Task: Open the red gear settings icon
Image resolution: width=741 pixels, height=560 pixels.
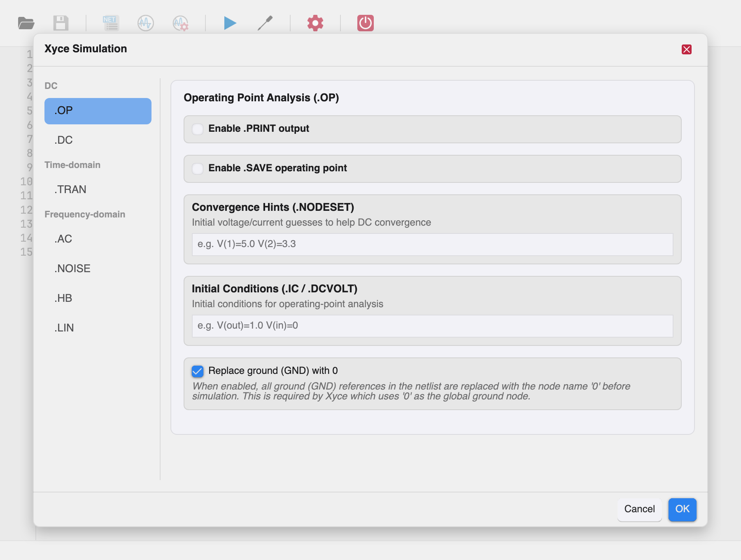Action: point(315,23)
